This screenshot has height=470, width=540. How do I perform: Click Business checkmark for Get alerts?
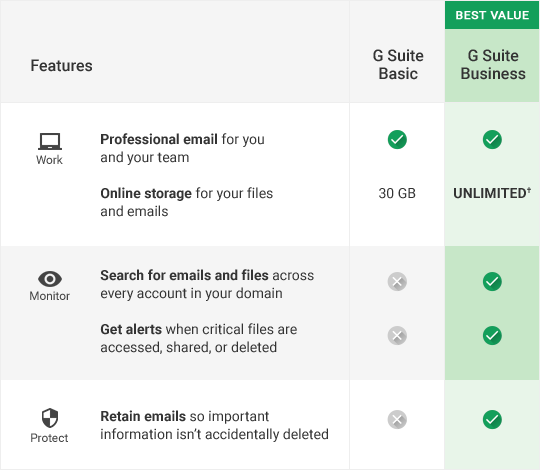click(x=492, y=335)
